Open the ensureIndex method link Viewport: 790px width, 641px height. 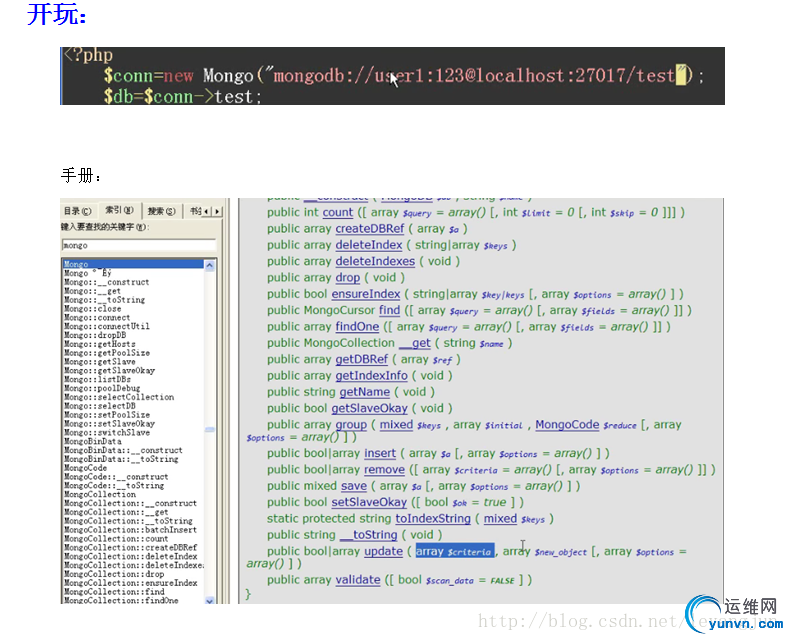click(365, 294)
